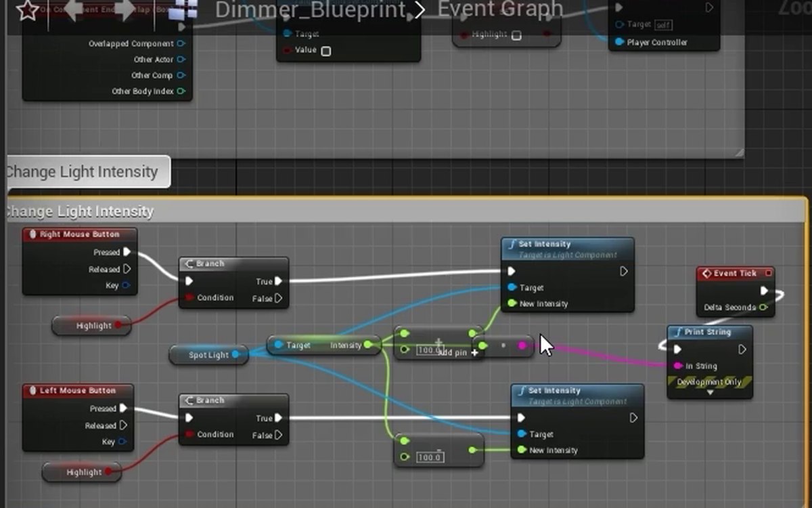Viewport: 812px width, 508px height.
Task: Select the Right Mouse Button event node title
Action: click(80, 234)
